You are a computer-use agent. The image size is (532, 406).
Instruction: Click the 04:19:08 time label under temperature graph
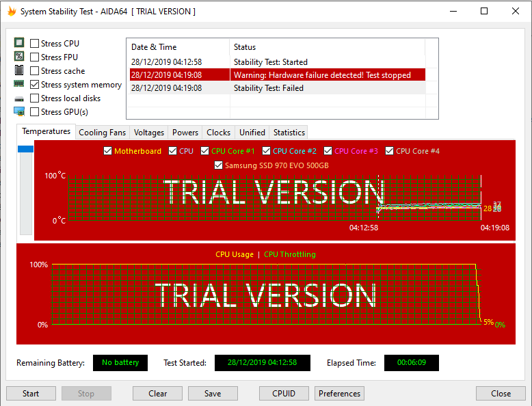(x=494, y=228)
